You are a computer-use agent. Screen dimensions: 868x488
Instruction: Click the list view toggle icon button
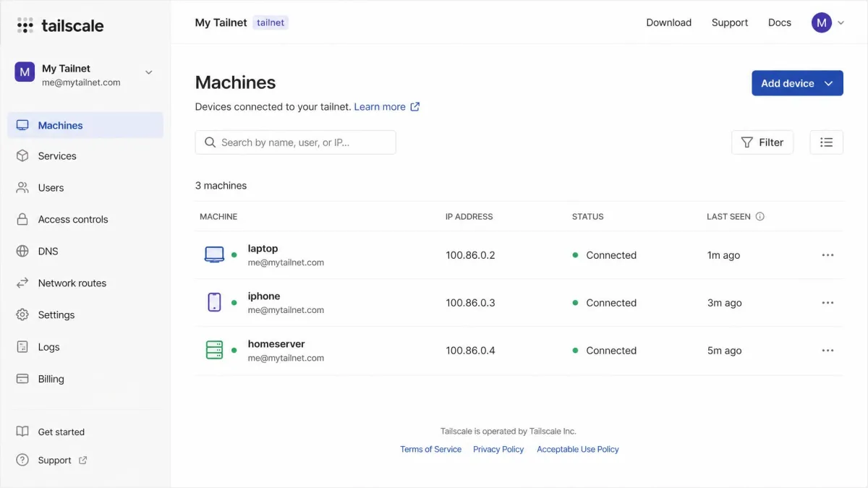[x=827, y=142]
